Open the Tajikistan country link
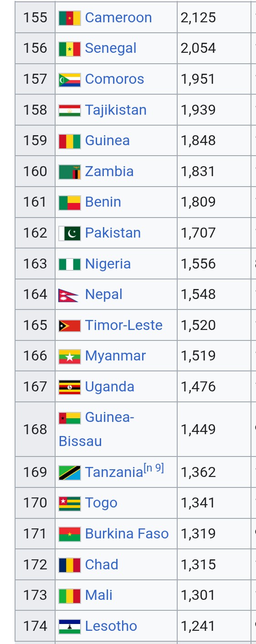Viewport: 256px width, 644px height. click(116, 110)
